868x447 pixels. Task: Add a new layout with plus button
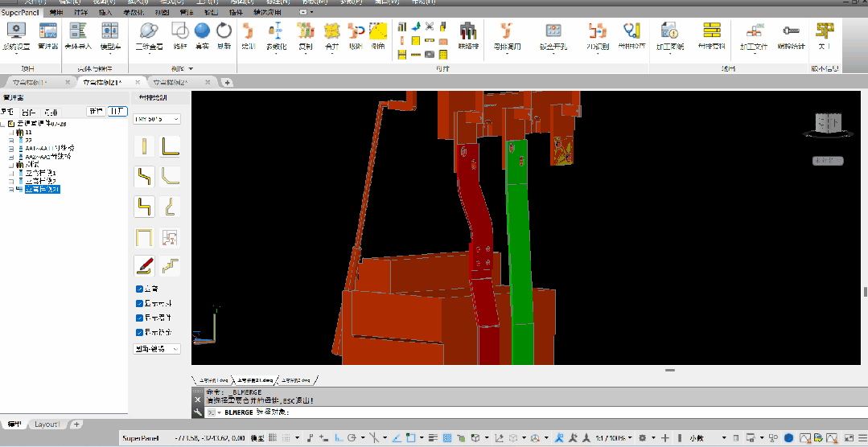pyautogui.click(x=76, y=424)
